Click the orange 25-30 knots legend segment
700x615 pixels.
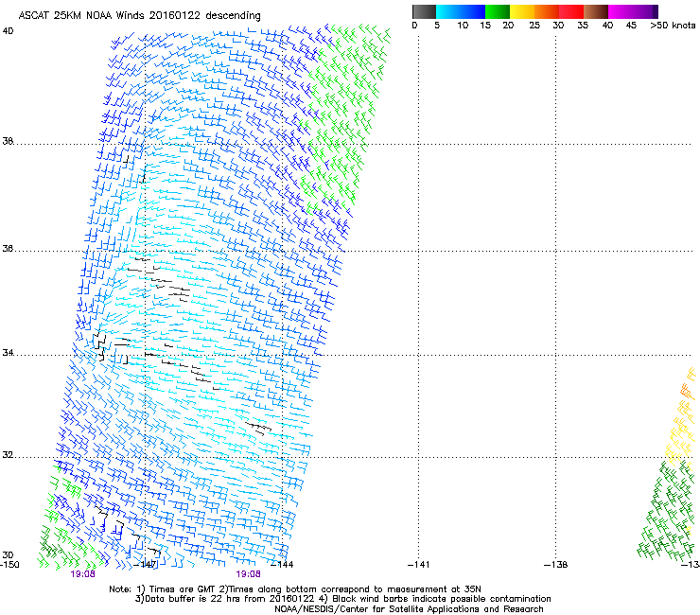pyautogui.click(x=547, y=11)
